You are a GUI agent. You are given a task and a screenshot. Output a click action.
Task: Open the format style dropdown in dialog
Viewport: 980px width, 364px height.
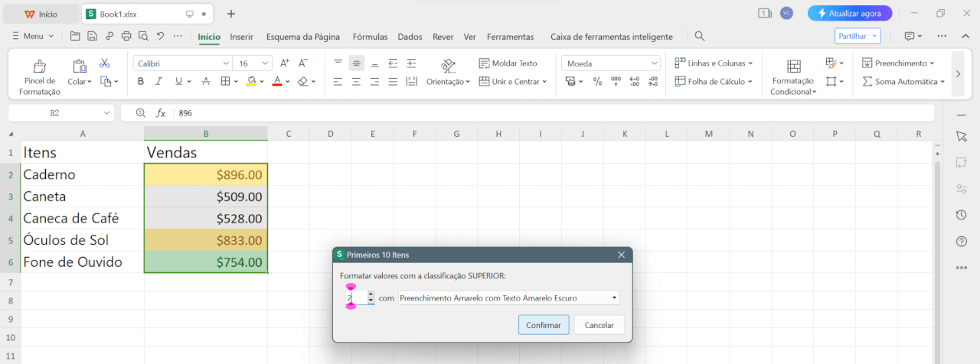pos(508,298)
